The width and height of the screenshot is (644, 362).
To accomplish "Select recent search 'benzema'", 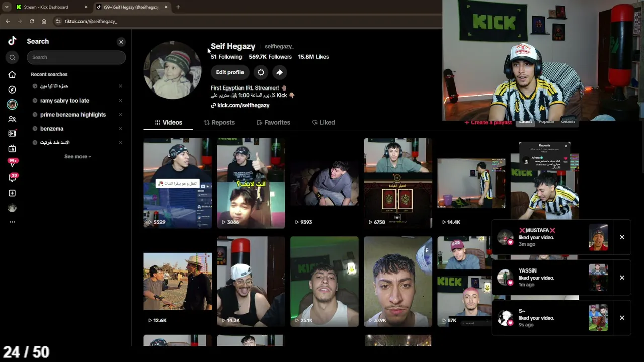I will pyautogui.click(x=52, y=129).
